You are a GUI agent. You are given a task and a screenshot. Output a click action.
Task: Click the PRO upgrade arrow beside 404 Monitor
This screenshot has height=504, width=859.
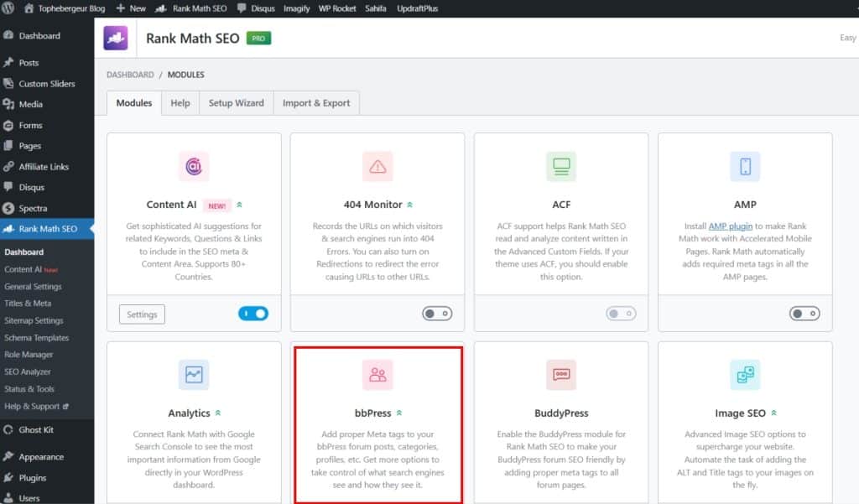tap(409, 205)
